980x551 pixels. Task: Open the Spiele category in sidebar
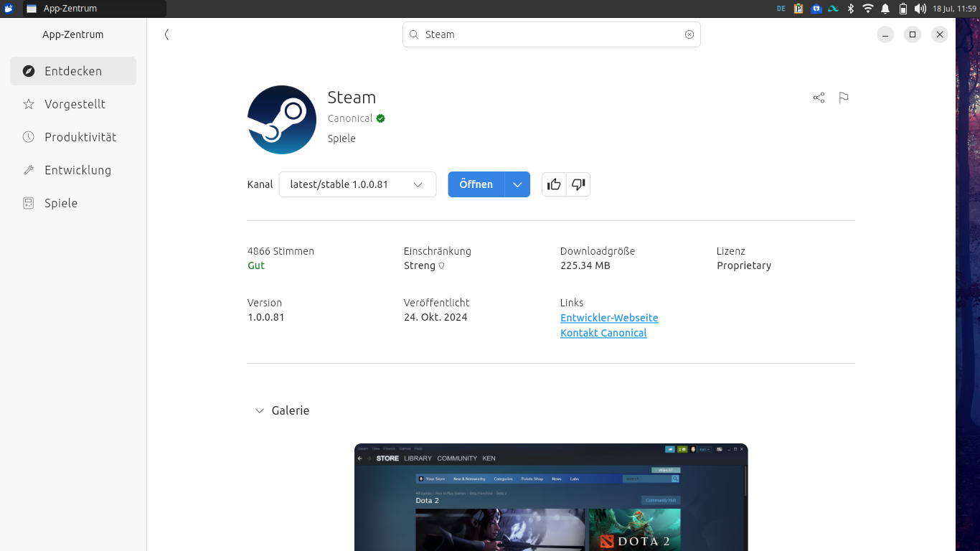pyautogui.click(x=73, y=203)
